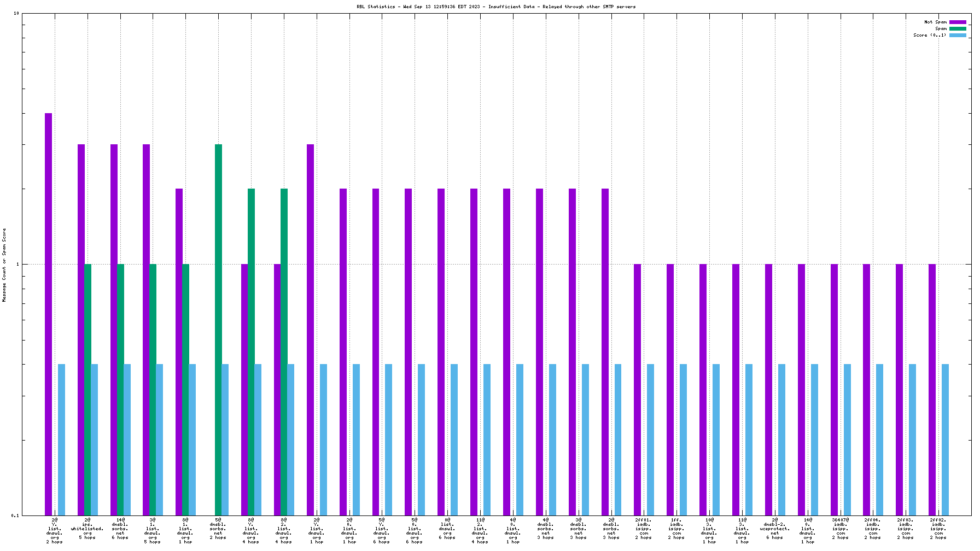Image resolution: width=980 pixels, height=551 pixels.
Task: Select the 'Not Spam' legend label
Action: pos(935,22)
